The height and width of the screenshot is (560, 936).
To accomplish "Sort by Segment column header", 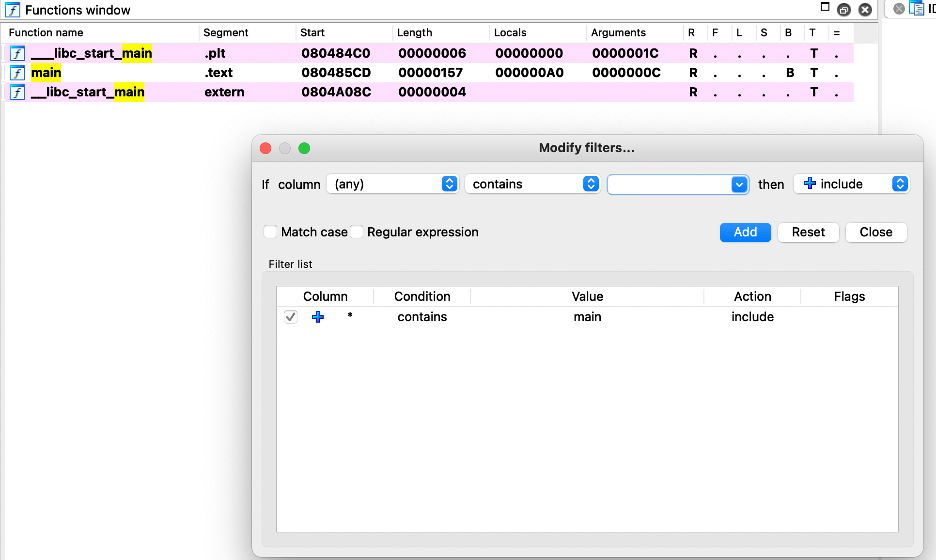I will click(226, 32).
